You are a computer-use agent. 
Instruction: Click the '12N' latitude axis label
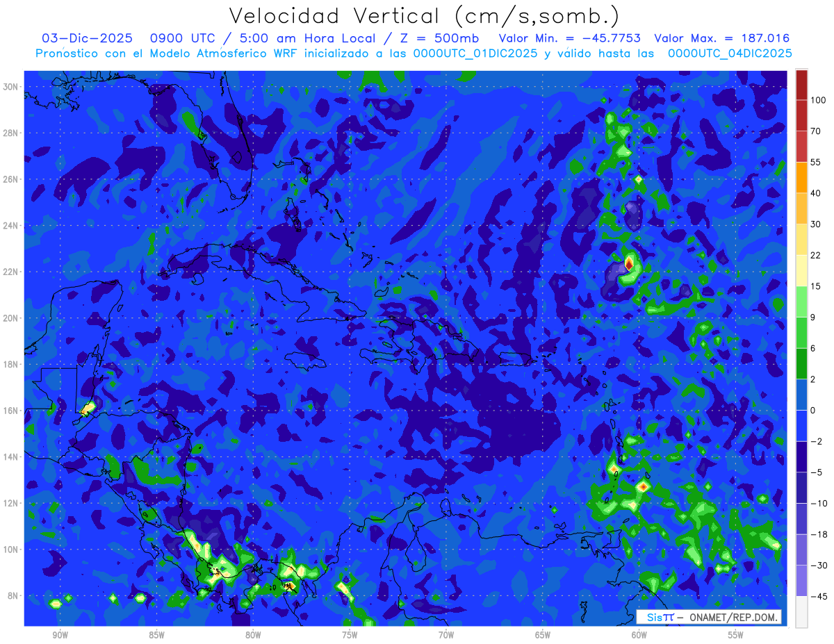click(x=12, y=503)
